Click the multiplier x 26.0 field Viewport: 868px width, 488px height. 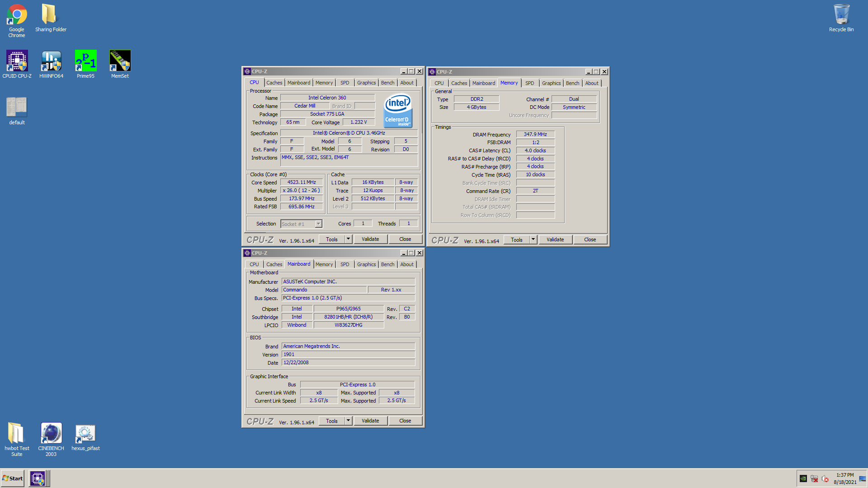click(x=302, y=190)
